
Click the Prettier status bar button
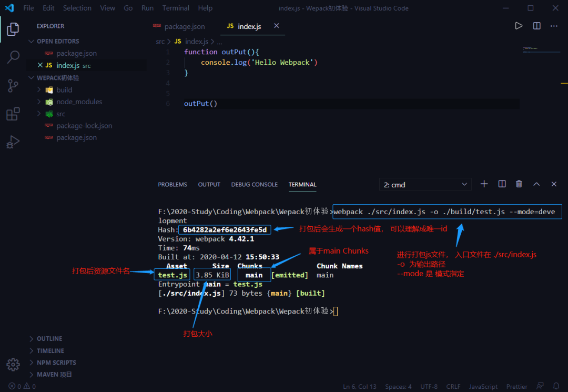click(516, 387)
